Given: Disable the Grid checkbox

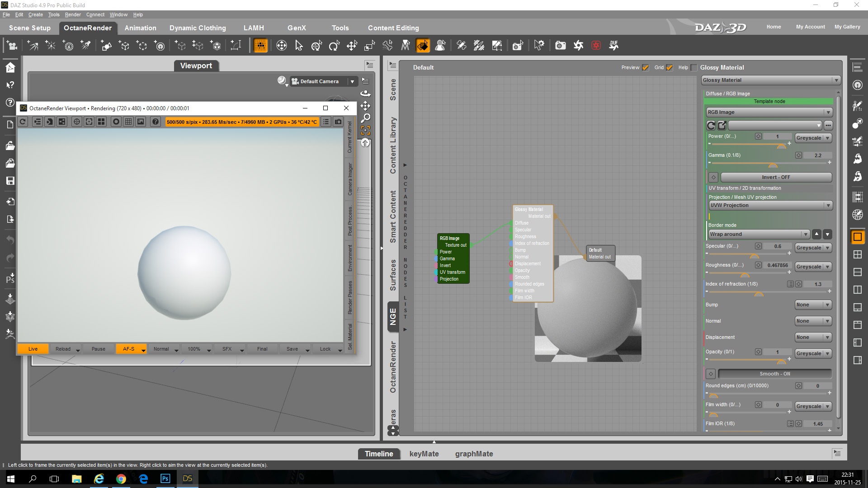Looking at the screenshot, I should [669, 68].
